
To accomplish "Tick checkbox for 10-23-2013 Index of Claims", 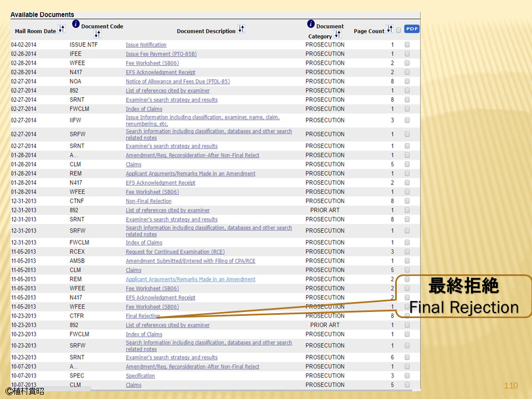I will pyautogui.click(x=407, y=334).
